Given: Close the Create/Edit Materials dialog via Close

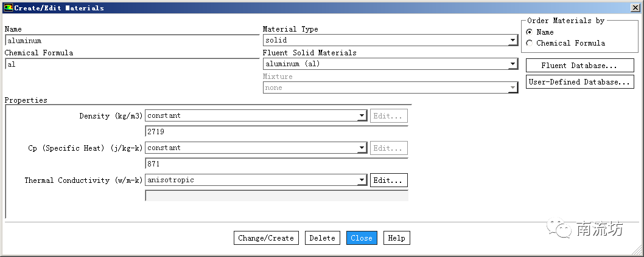Looking at the screenshot, I should (362, 238).
